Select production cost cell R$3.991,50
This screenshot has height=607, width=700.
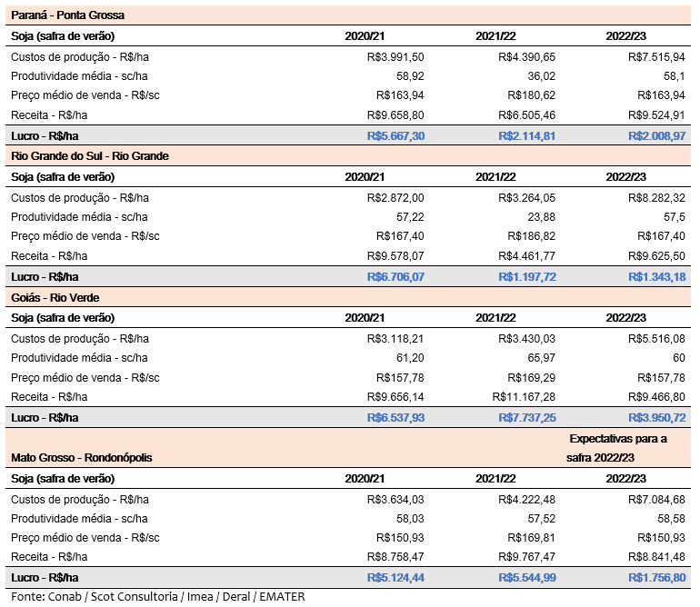click(395, 56)
